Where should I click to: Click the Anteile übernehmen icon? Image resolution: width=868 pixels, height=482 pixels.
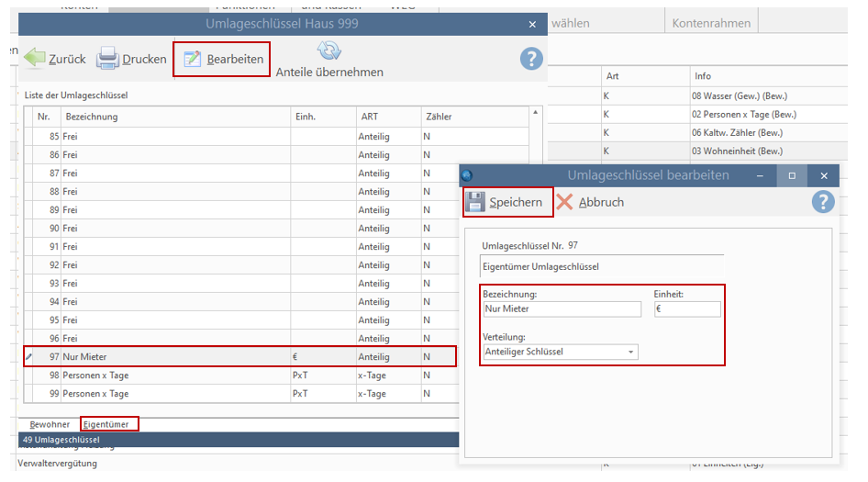329,51
